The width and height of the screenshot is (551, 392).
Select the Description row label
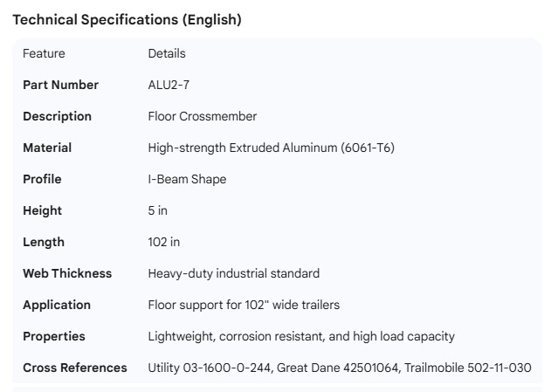pyautogui.click(x=57, y=116)
